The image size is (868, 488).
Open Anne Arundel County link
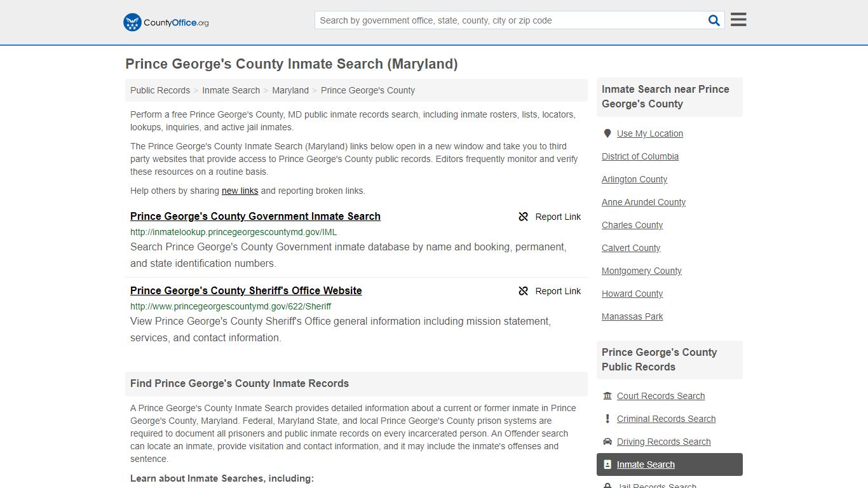[644, 202]
